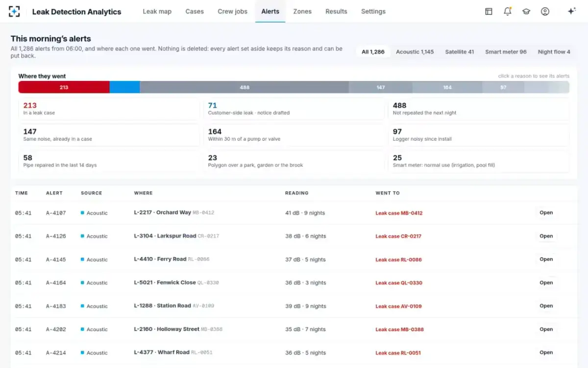Open alert A-4107 Orchard Way

click(x=546, y=213)
